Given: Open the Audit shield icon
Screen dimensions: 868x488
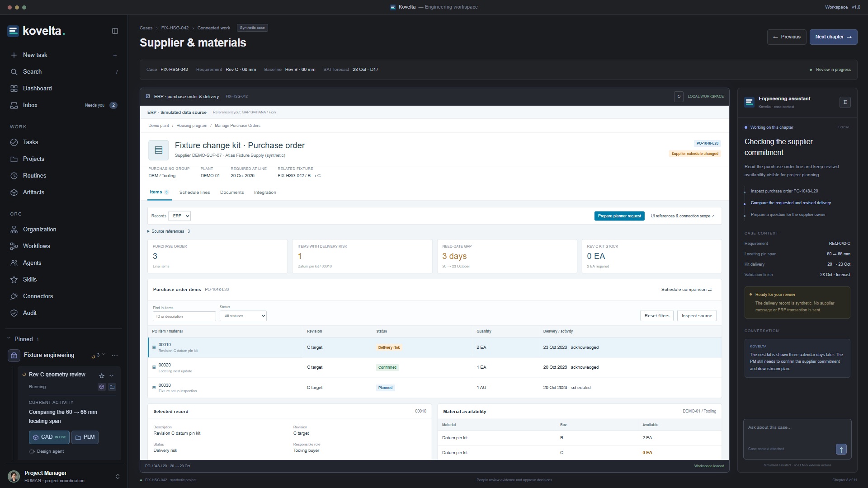Looking at the screenshot, I should 14,313.
